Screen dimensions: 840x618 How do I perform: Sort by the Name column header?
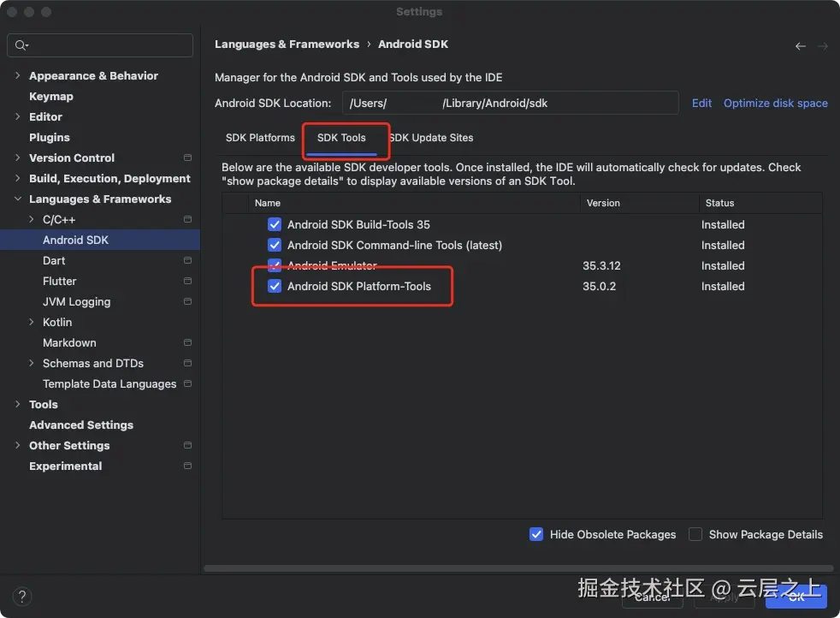(x=414, y=203)
